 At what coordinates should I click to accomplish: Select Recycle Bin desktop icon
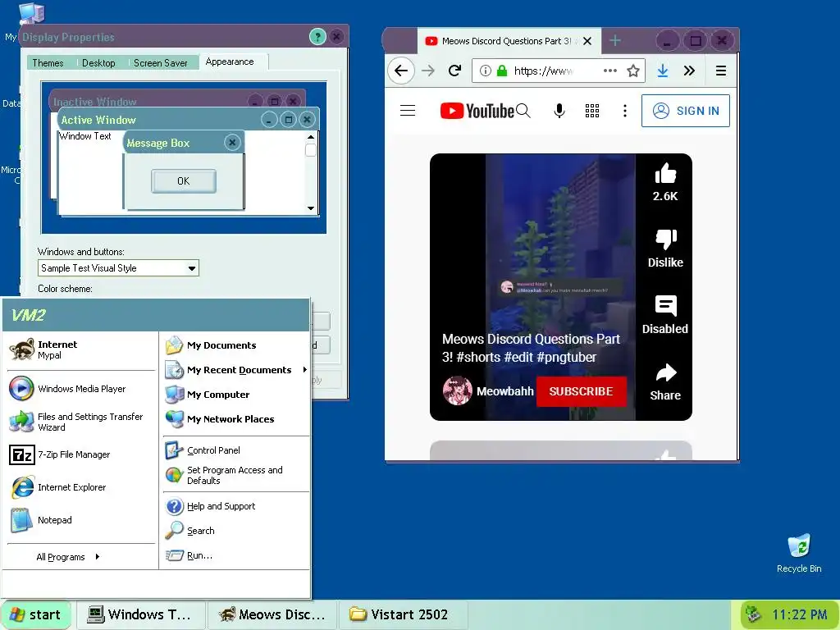[799, 554]
